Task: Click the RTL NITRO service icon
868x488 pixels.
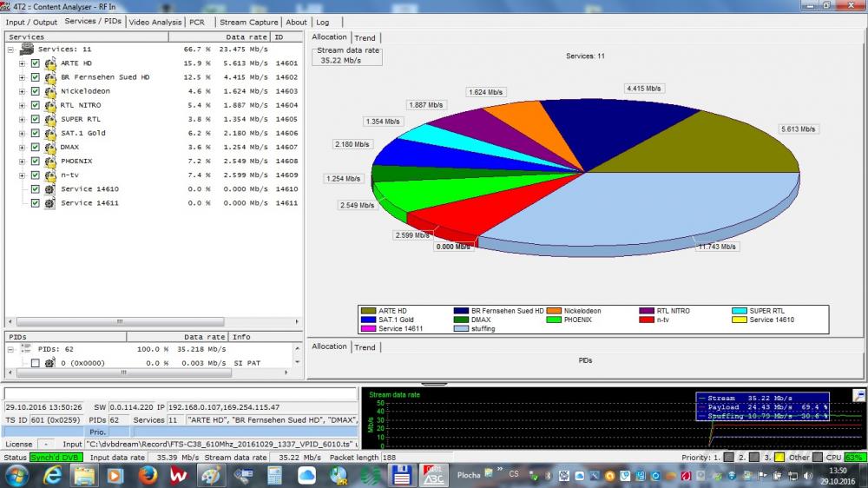Action: (50, 105)
